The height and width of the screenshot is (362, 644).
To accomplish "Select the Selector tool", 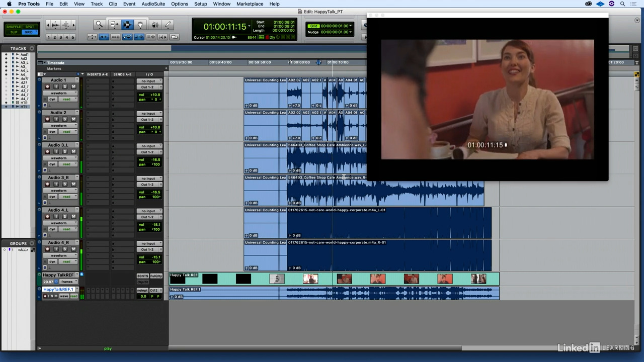I will click(x=127, y=25).
